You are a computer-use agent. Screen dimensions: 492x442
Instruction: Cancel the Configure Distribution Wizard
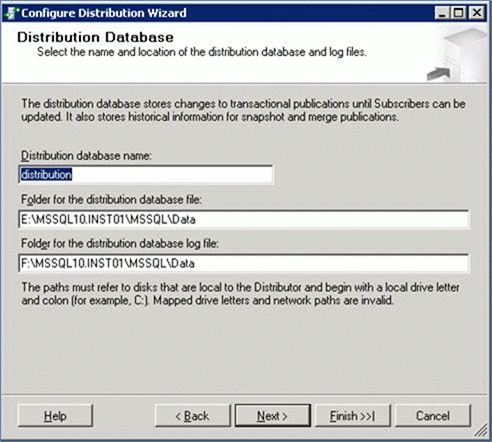(433, 416)
